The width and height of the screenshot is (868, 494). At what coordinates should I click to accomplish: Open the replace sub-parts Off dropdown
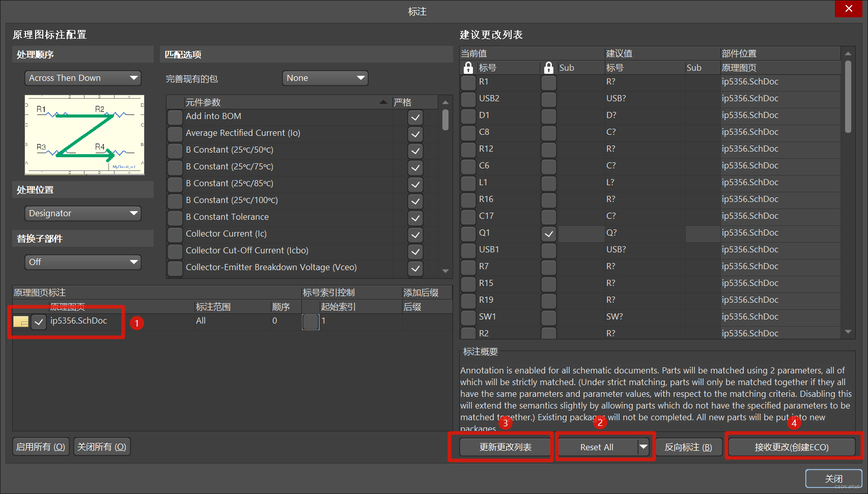83,262
